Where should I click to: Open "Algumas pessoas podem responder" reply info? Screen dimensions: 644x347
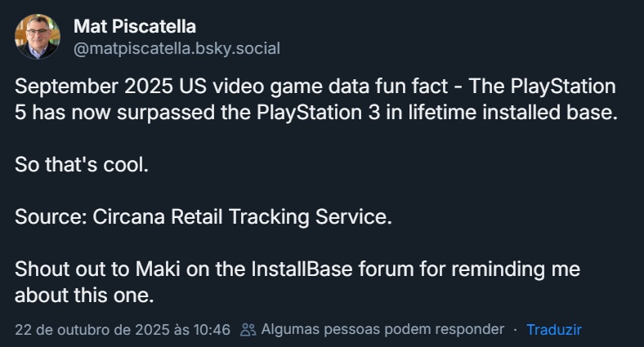[x=383, y=330]
